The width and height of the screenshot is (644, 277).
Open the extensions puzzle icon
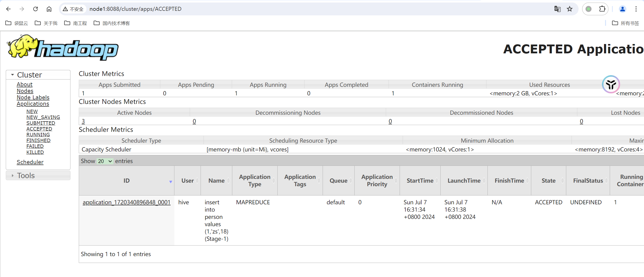click(x=602, y=9)
